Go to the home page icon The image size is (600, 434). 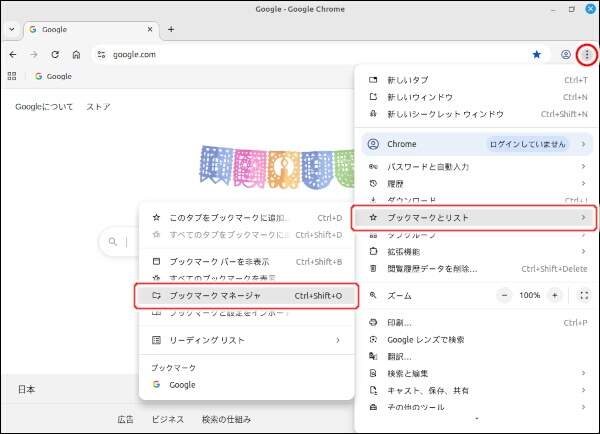tap(77, 55)
